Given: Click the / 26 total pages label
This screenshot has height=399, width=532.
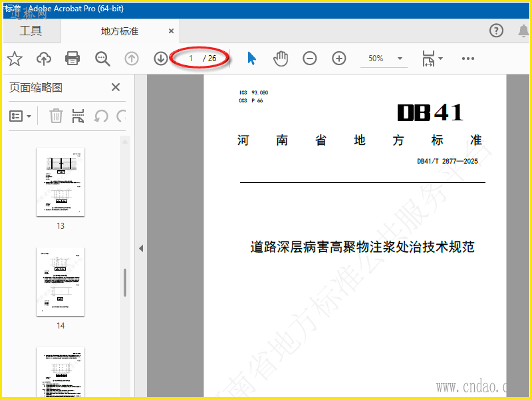Looking at the screenshot, I should click(209, 59).
